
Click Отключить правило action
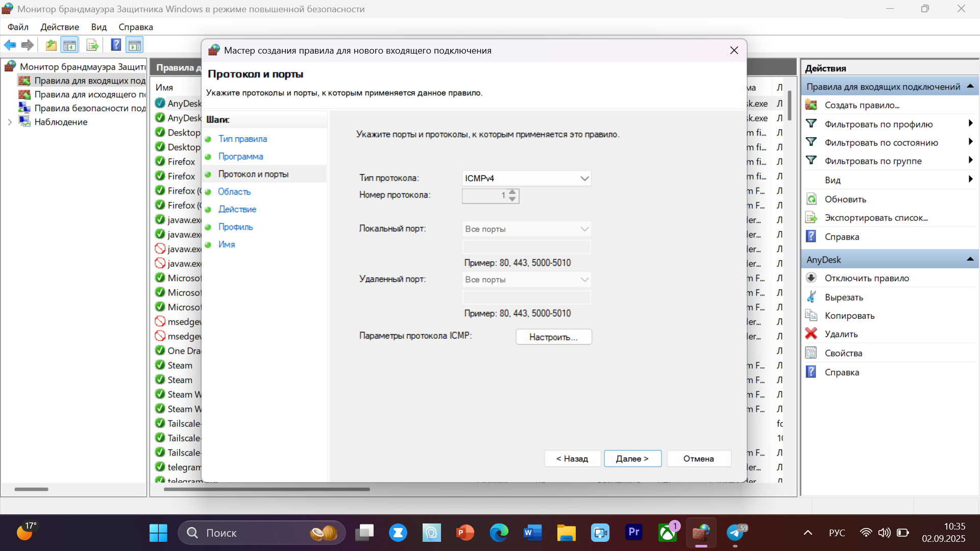[866, 279]
